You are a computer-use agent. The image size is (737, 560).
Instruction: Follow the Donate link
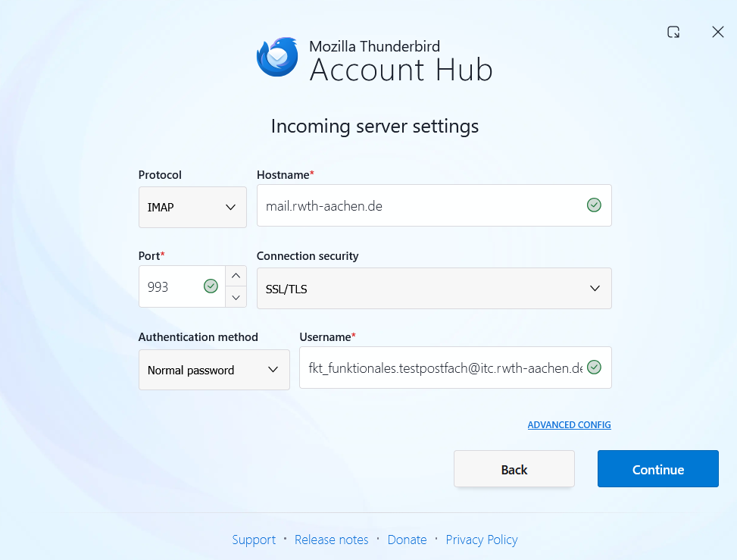point(407,540)
